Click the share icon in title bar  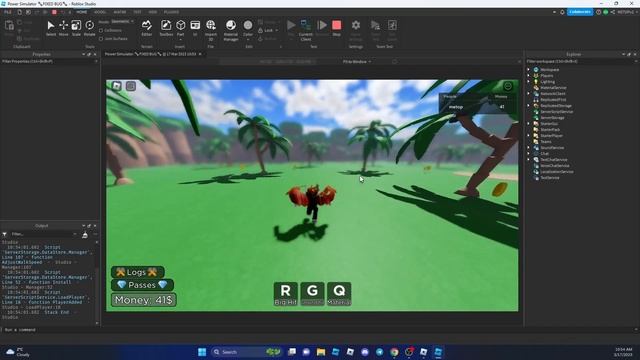coord(613,12)
